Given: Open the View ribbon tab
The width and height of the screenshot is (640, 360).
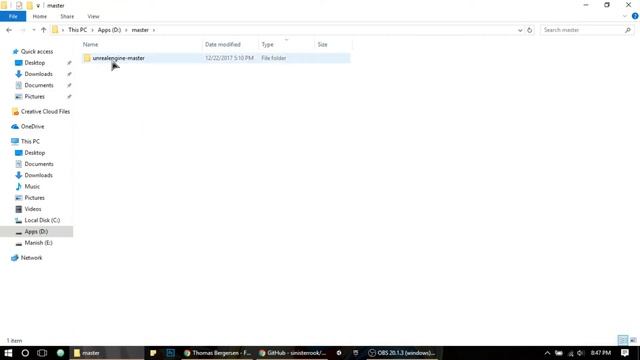Looking at the screenshot, I should click(93, 16).
